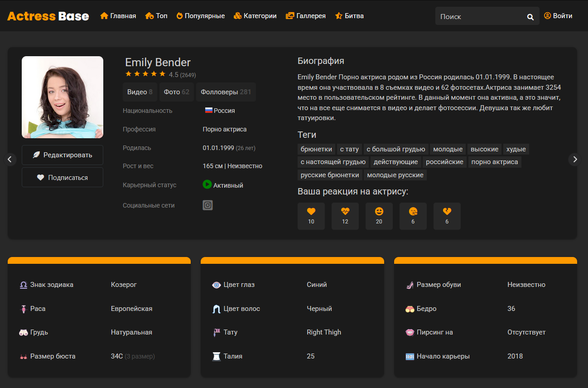Open the Битва menu item
The image size is (588, 388).
click(349, 16)
